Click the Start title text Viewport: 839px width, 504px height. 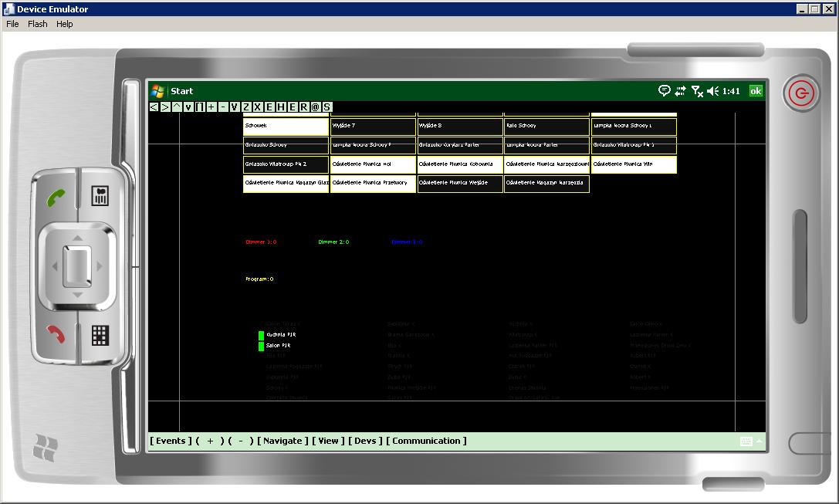pos(182,92)
